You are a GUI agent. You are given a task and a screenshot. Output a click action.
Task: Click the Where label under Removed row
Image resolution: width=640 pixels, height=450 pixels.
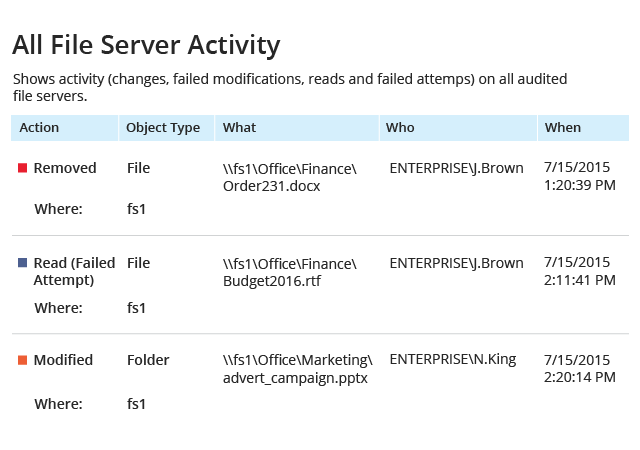click(58, 209)
